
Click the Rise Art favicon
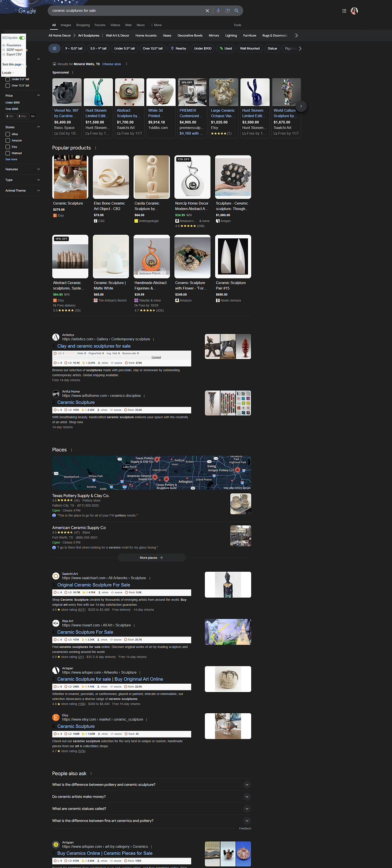56,623
